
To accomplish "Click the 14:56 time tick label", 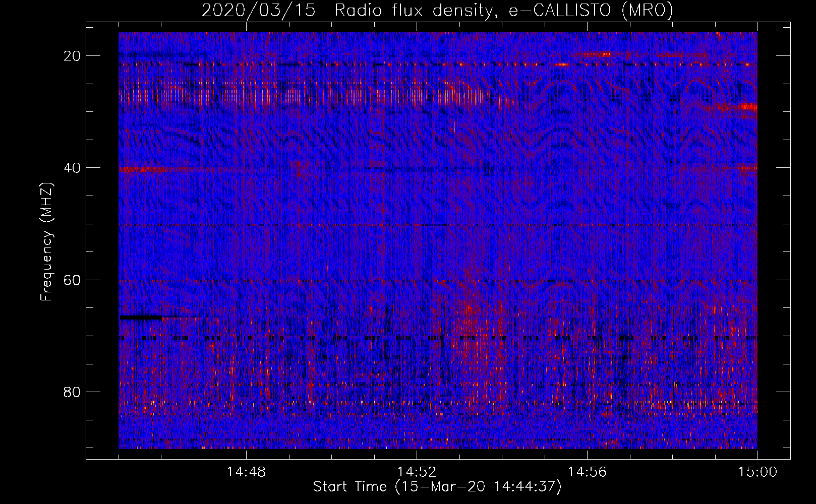I will point(587,472).
